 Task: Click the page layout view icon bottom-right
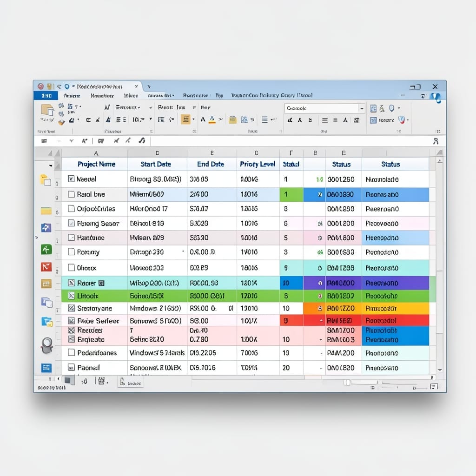click(434, 386)
